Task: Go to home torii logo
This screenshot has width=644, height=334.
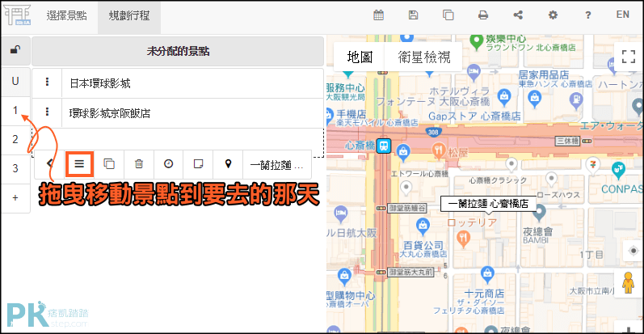Action: click(x=17, y=15)
